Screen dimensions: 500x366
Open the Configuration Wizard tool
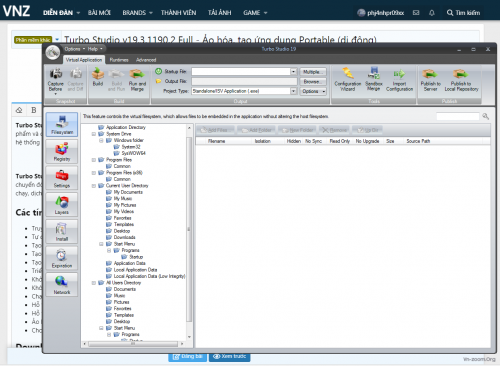point(348,79)
